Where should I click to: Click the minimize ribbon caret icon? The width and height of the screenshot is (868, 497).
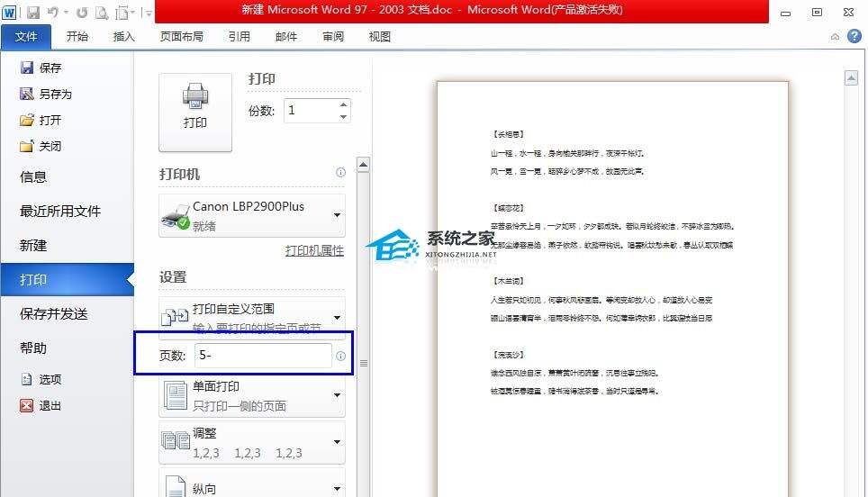pyautogui.click(x=835, y=37)
